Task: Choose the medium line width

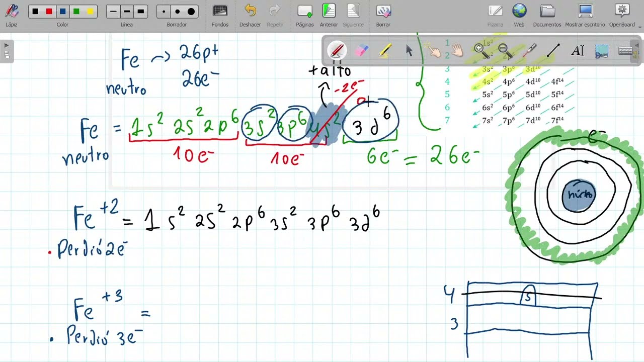Action: click(127, 11)
